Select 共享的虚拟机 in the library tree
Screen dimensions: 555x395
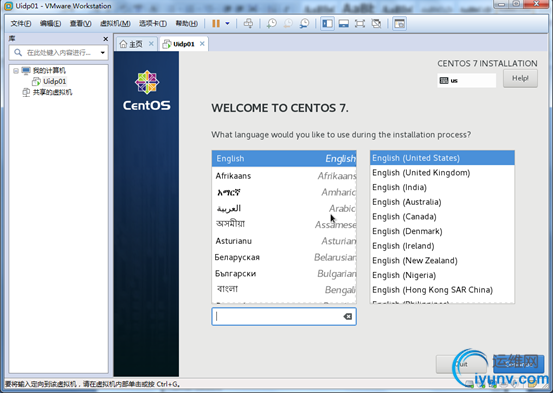click(52, 92)
